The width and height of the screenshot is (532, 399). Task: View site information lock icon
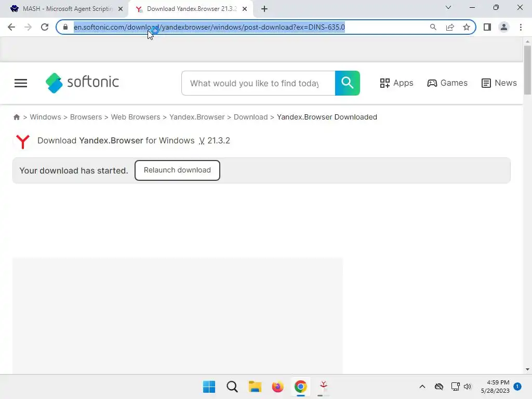[x=65, y=27]
